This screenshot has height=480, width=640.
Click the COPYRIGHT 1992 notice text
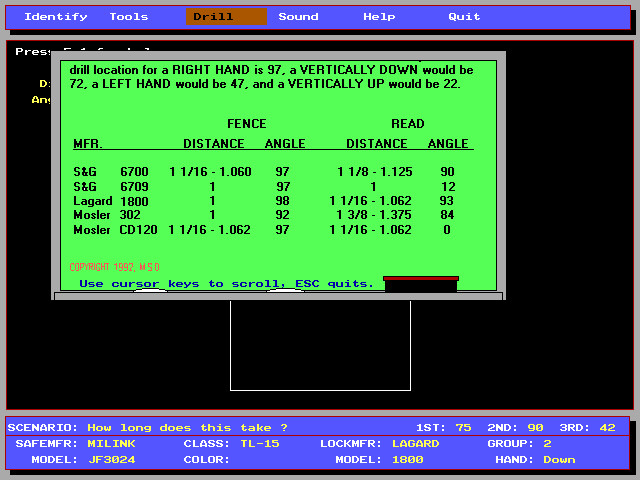coord(114,267)
